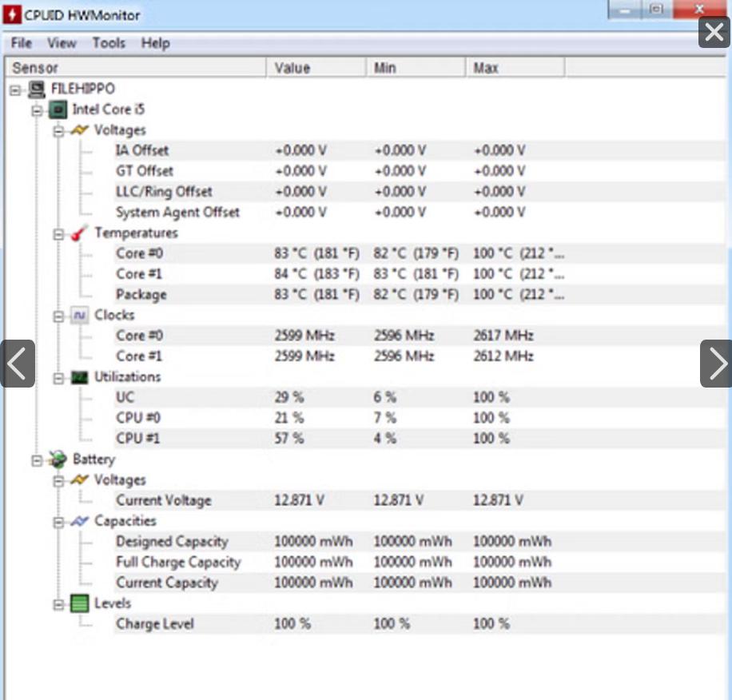Click the Utilizations graph icon
The height and width of the screenshot is (700, 732).
(x=79, y=377)
